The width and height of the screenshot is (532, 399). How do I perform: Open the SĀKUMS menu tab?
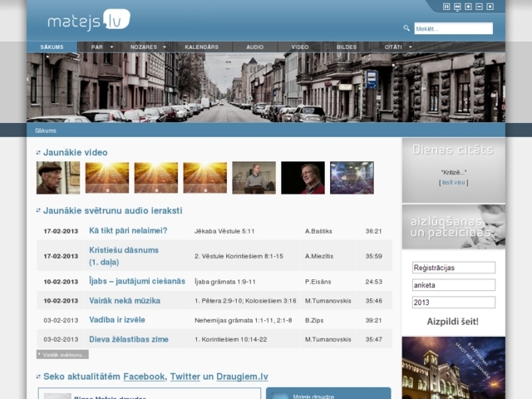click(52, 47)
